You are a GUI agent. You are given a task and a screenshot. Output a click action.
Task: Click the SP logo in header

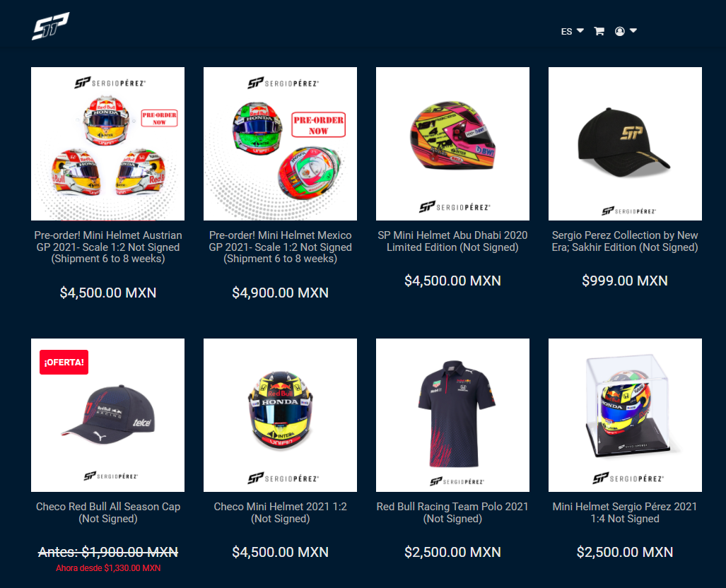click(x=50, y=26)
